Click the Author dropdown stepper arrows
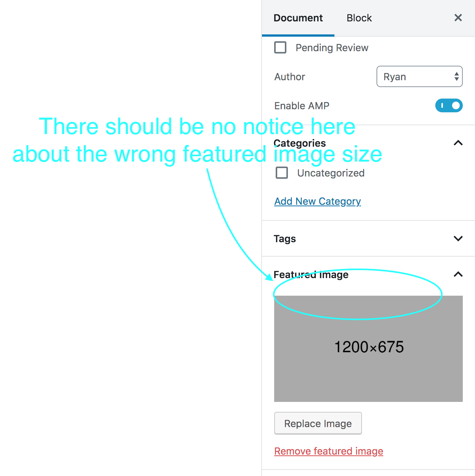 point(457,76)
